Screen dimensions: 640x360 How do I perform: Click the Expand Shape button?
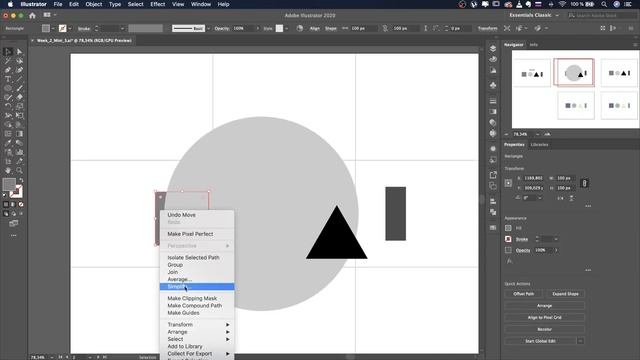565,294
